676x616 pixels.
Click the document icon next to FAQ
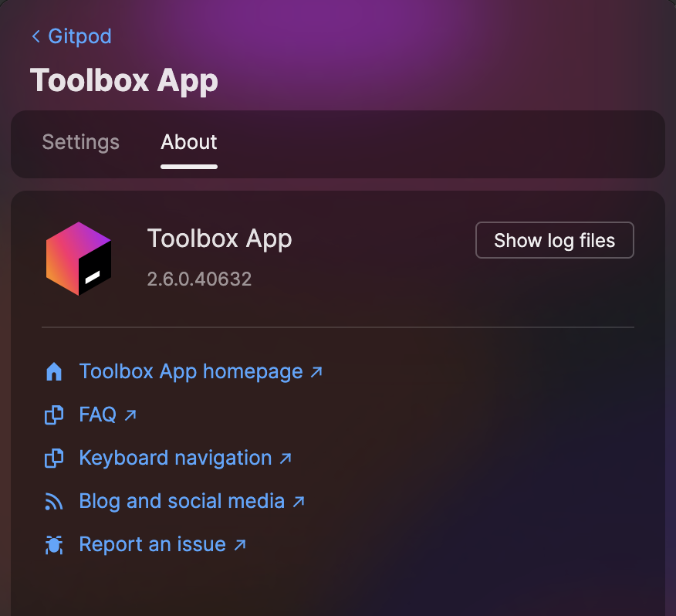[x=54, y=415]
